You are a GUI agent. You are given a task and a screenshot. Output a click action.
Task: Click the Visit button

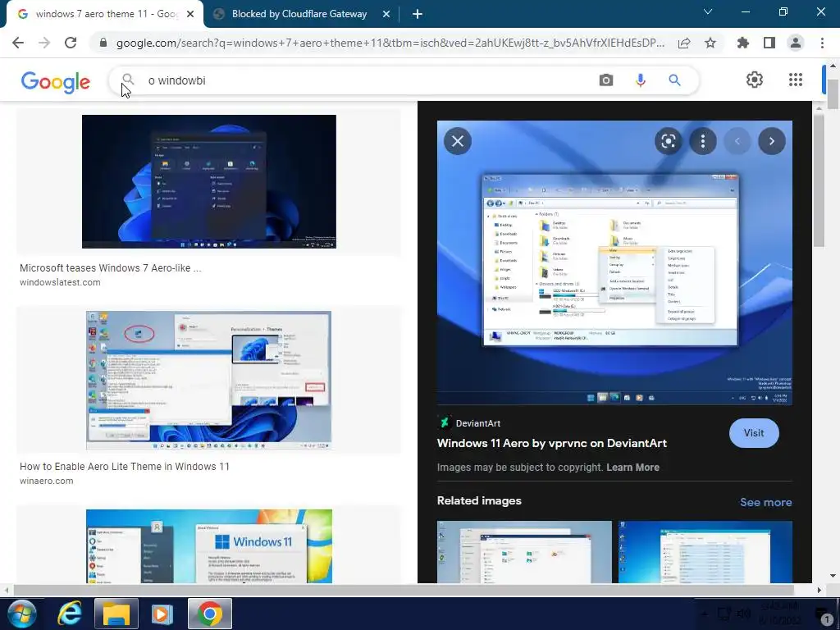tap(754, 433)
